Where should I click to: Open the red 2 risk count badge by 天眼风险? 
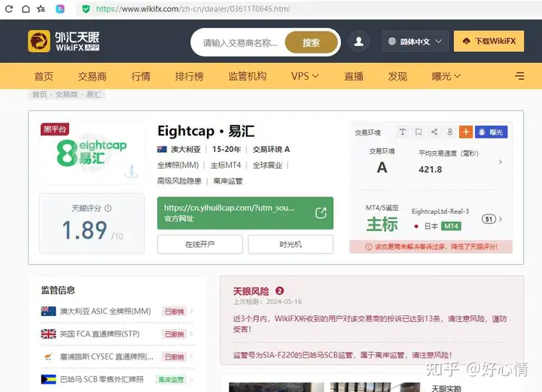[x=279, y=291]
